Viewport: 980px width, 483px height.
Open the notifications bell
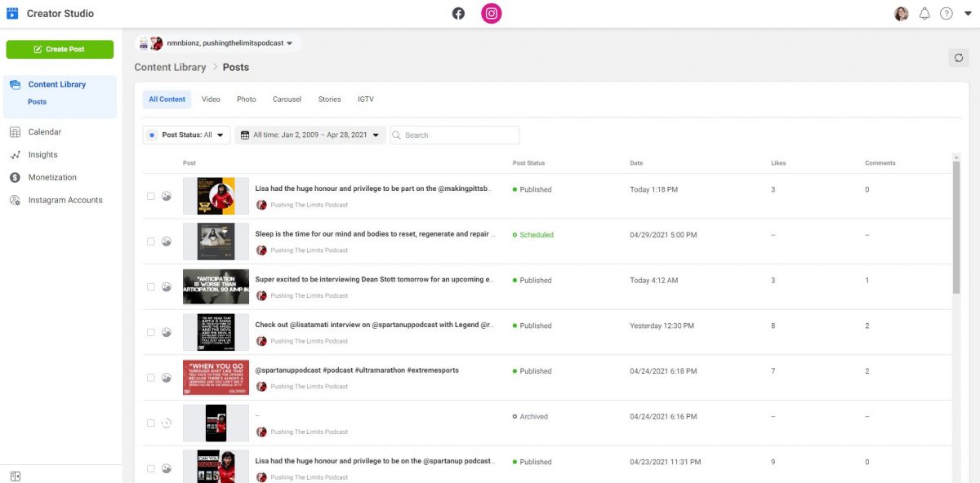(x=924, y=14)
